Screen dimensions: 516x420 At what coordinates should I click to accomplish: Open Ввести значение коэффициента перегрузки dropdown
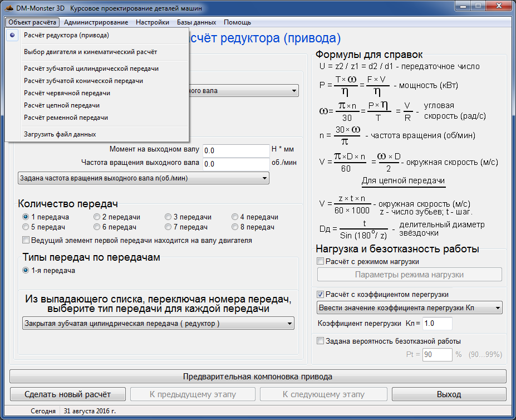(x=409, y=307)
